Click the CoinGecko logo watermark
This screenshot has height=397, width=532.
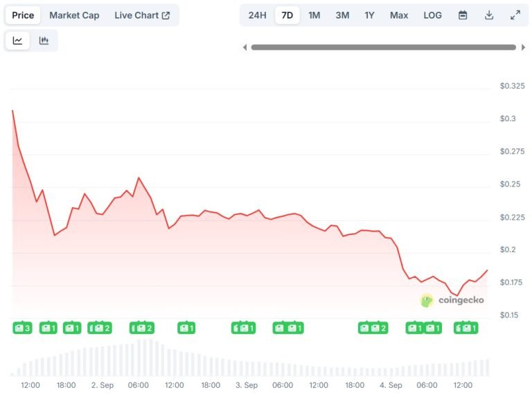click(x=452, y=300)
